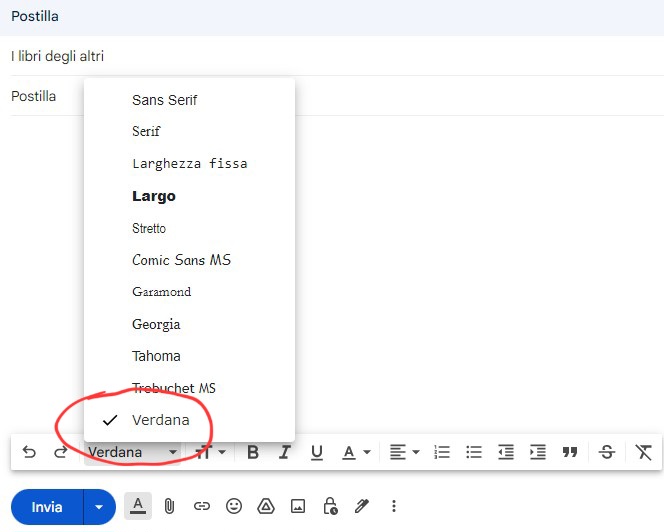Open send options arrow beside Invia

pos(99,507)
